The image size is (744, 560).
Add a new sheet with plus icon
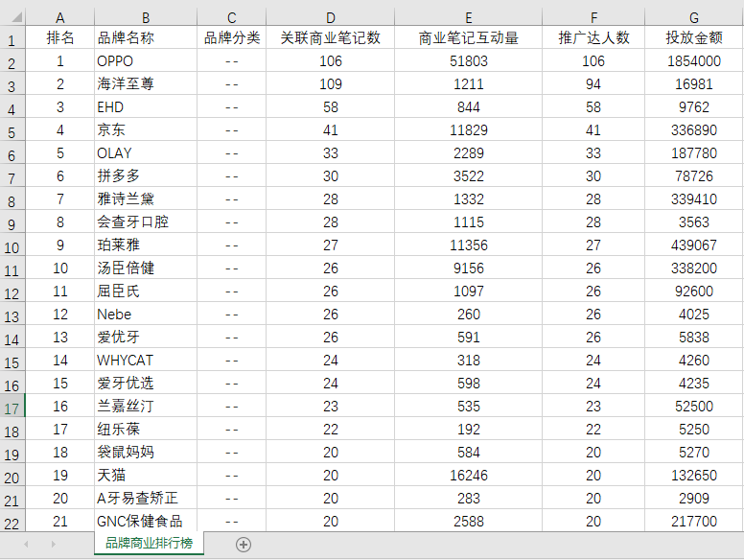click(244, 545)
